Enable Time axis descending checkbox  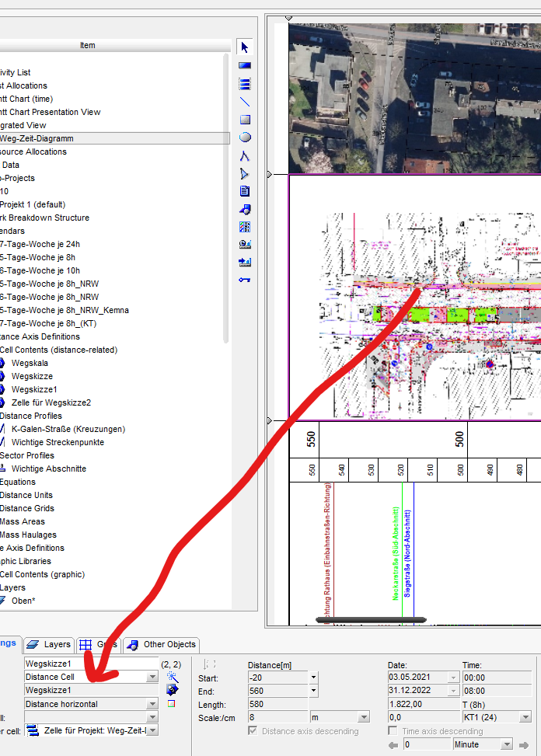(x=393, y=731)
